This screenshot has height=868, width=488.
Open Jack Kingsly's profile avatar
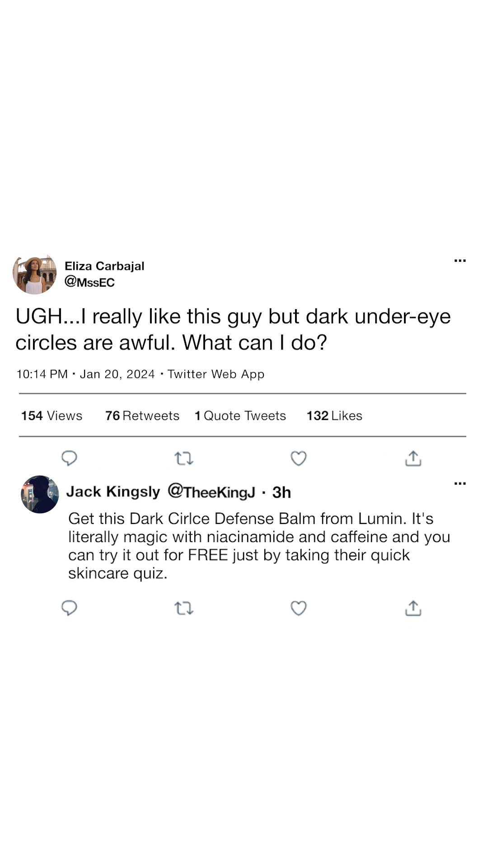40,494
